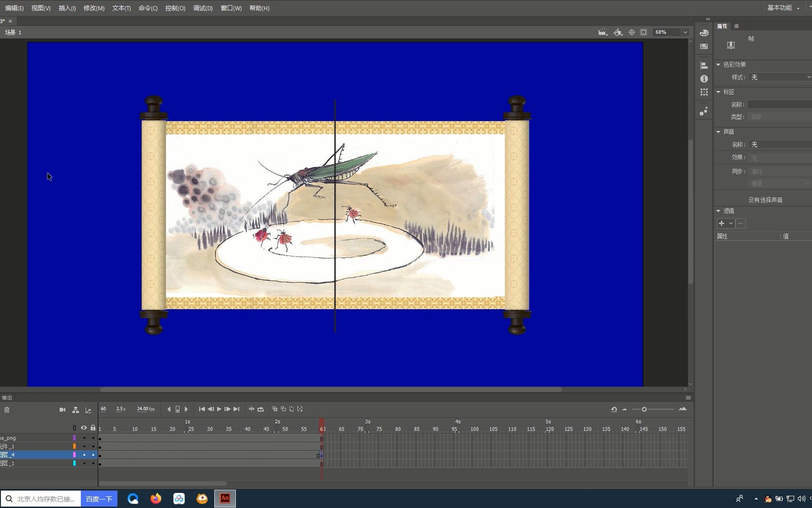The height and width of the screenshot is (508, 812).
Task: Reset the timeline zoom icon
Action: (614, 409)
